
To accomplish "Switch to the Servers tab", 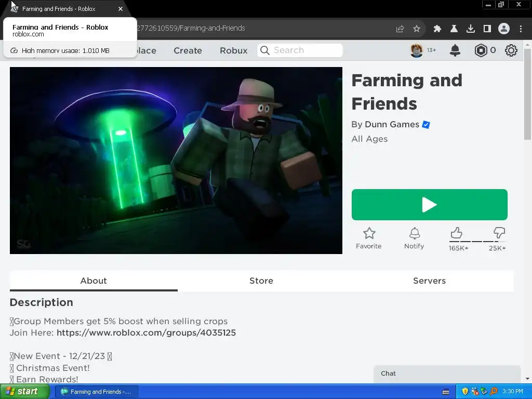I will pyautogui.click(x=429, y=281).
